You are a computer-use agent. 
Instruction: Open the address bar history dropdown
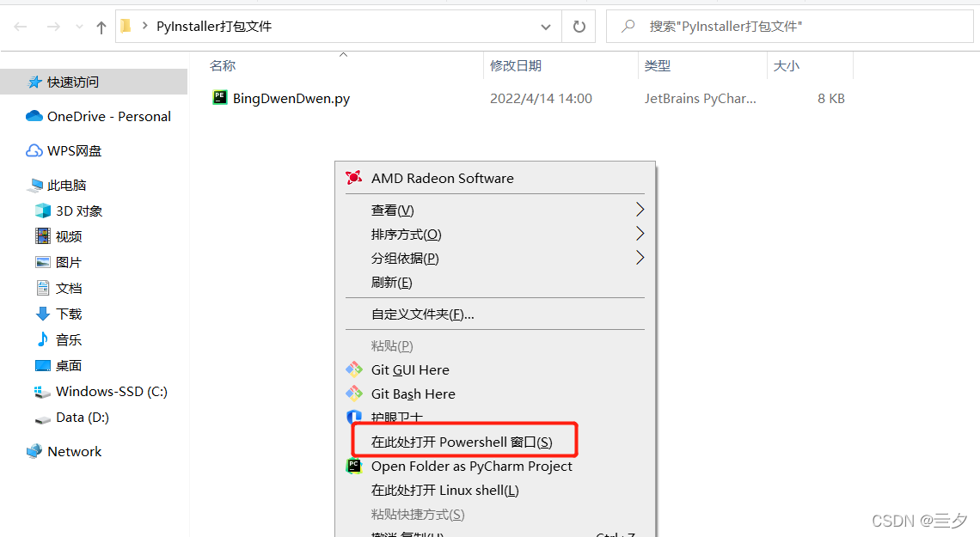(546, 27)
